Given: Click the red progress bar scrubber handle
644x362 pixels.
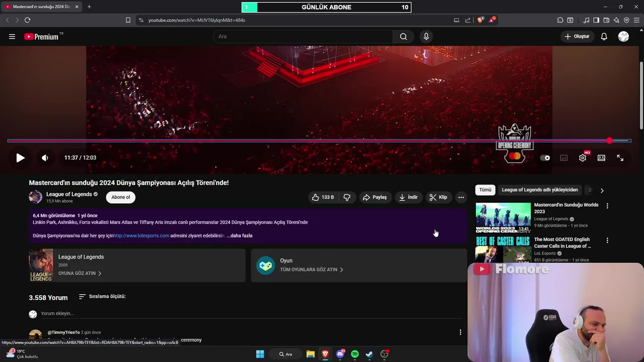Looking at the screenshot, I should click(x=609, y=141).
